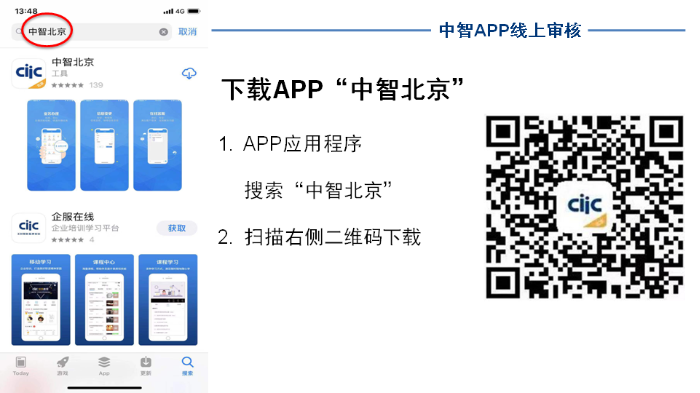Tap the 取消 cancel button
Image resolution: width=700 pixels, height=393 pixels.
pyautogui.click(x=188, y=32)
